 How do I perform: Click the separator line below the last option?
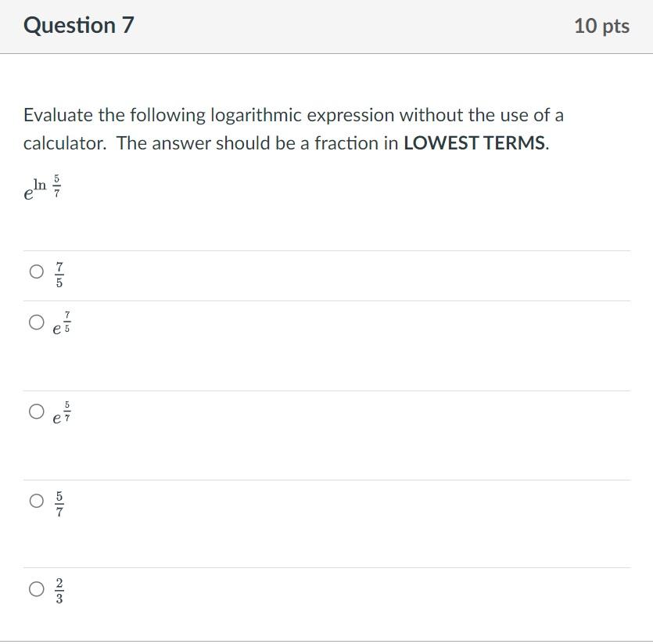[326, 639]
